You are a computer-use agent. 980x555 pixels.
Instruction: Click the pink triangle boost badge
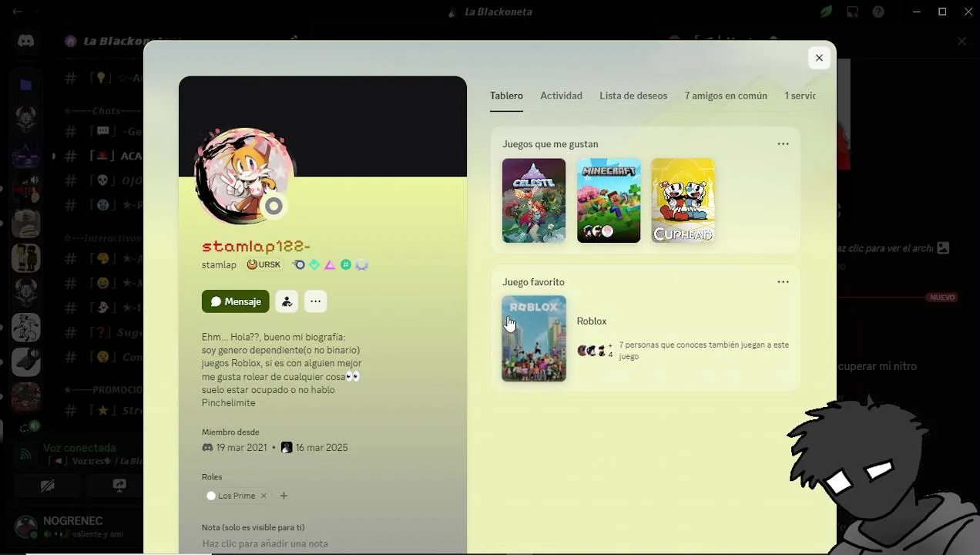pyautogui.click(x=330, y=264)
